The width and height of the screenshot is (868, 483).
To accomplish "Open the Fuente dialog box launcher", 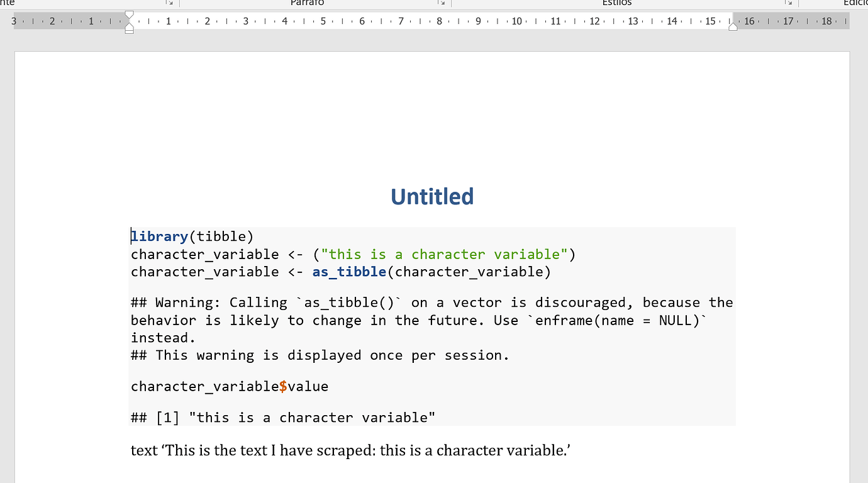I will tap(169, 3).
